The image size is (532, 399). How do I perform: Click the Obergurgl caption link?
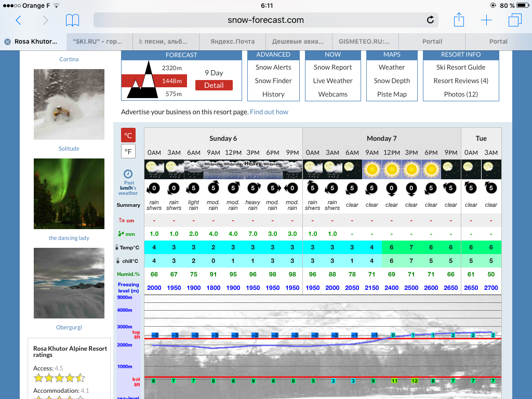pyautogui.click(x=69, y=327)
